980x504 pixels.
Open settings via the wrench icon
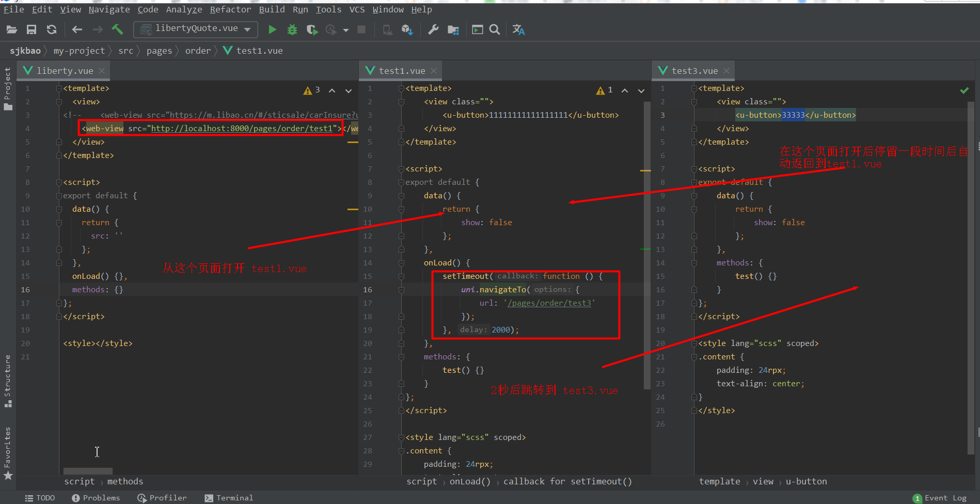[x=433, y=29]
